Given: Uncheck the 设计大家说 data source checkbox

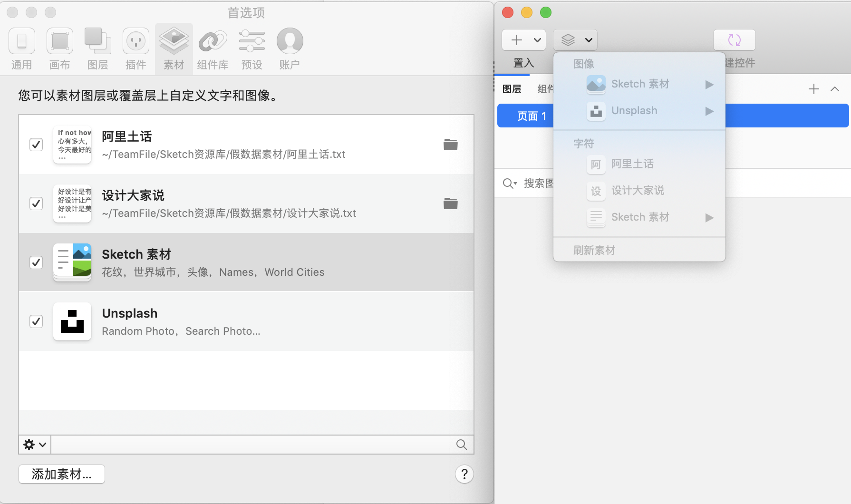Looking at the screenshot, I should pos(36,204).
